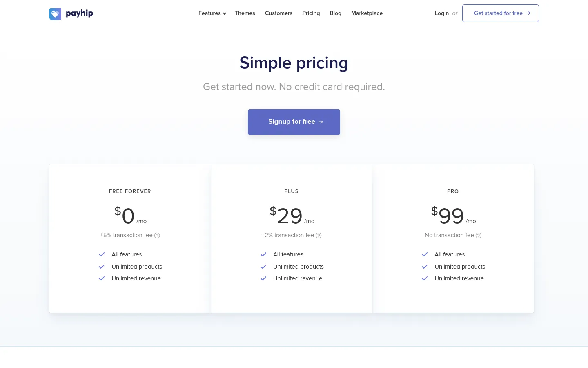Click Unlimited revenue in Free Forever plan
Screen dimensions: 588x368
point(136,278)
